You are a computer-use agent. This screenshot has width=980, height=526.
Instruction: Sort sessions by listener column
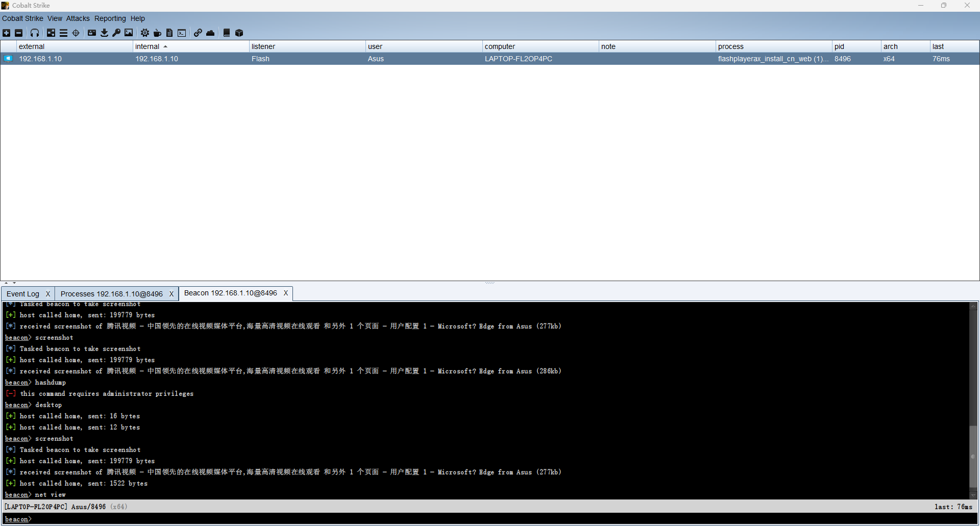point(307,46)
